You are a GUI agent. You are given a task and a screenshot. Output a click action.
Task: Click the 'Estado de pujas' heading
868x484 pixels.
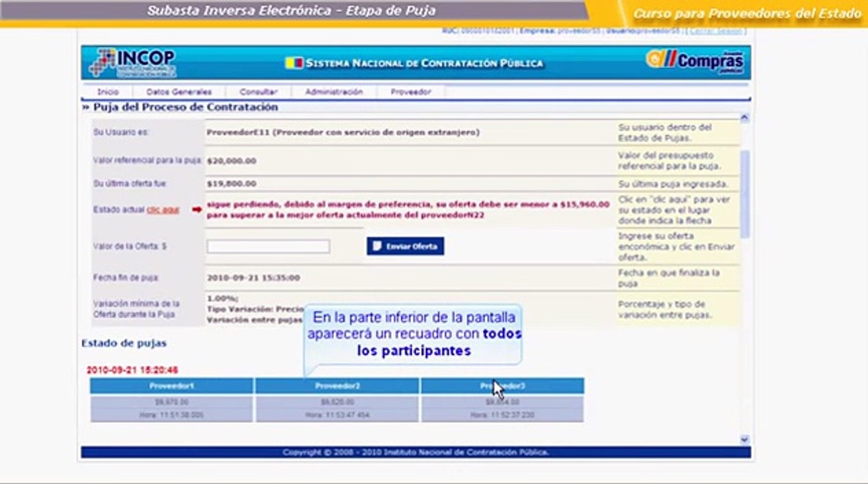pyautogui.click(x=124, y=344)
